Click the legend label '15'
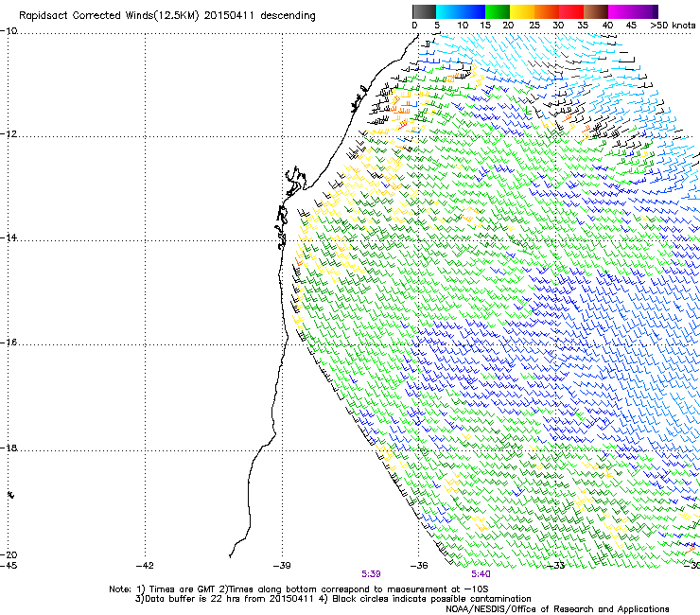 click(485, 26)
